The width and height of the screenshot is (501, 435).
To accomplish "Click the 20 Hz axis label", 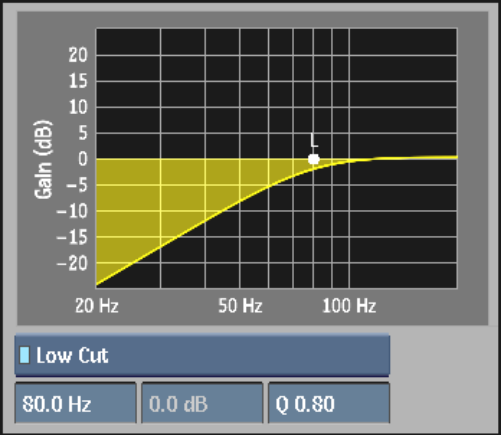I will [97, 305].
